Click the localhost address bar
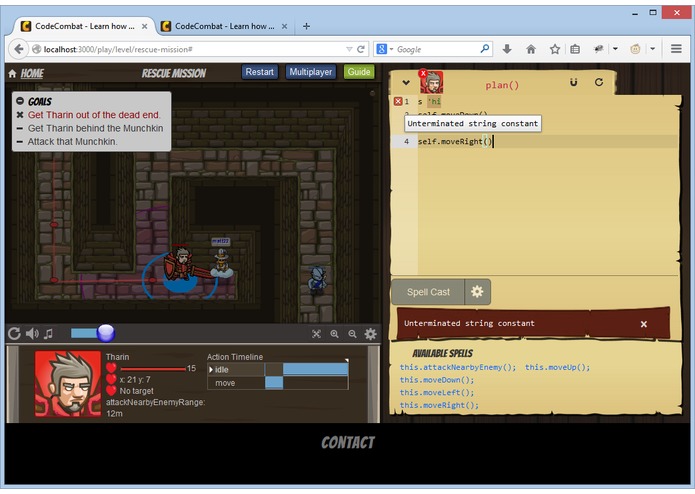This screenshot has width=695, height=494. [191, 49]
